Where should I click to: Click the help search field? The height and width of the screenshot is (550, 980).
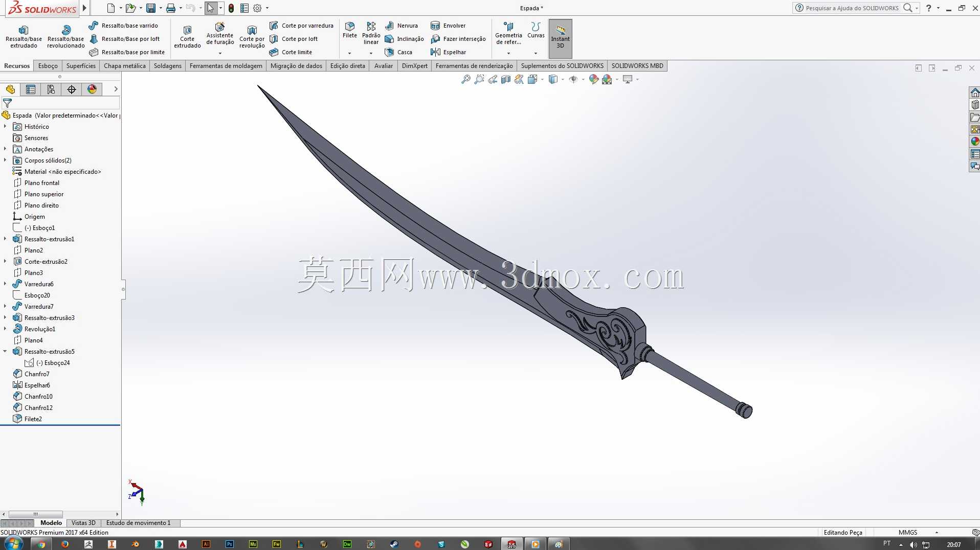(x=853, y=8)
